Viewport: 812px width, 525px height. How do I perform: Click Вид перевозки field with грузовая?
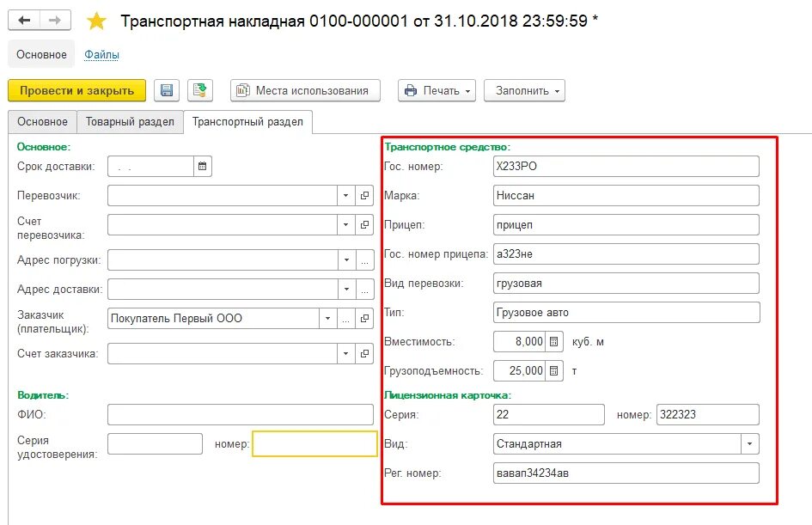626,284
